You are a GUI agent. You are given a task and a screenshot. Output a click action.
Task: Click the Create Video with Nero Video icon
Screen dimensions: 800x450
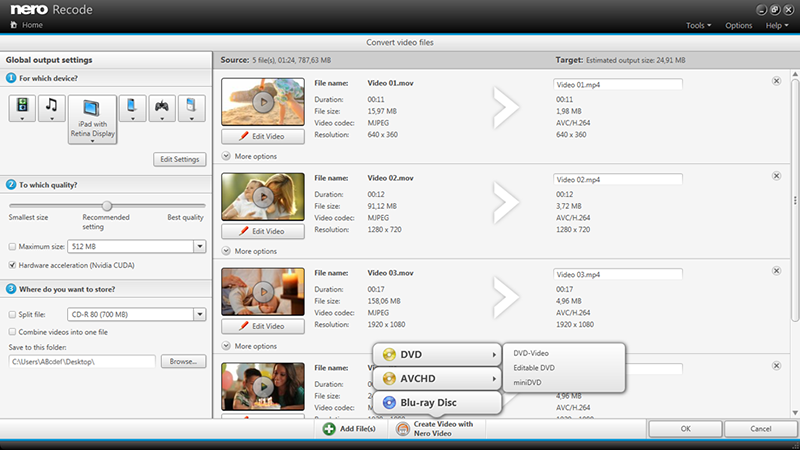(x=403, y=429)
